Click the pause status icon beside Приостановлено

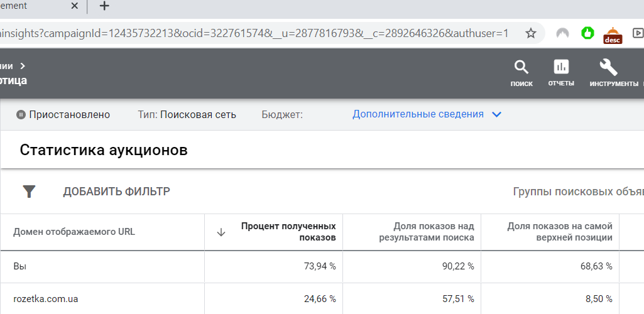(x=21, y=114)
